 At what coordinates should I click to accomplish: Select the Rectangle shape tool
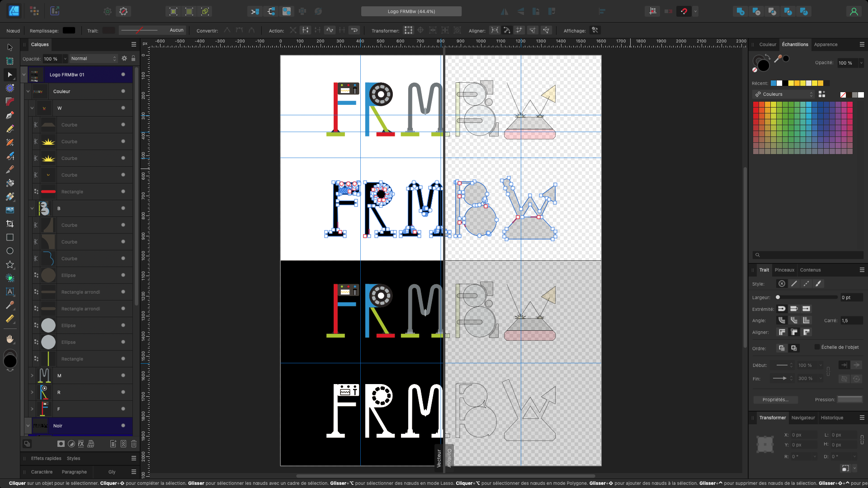point(10,237)
